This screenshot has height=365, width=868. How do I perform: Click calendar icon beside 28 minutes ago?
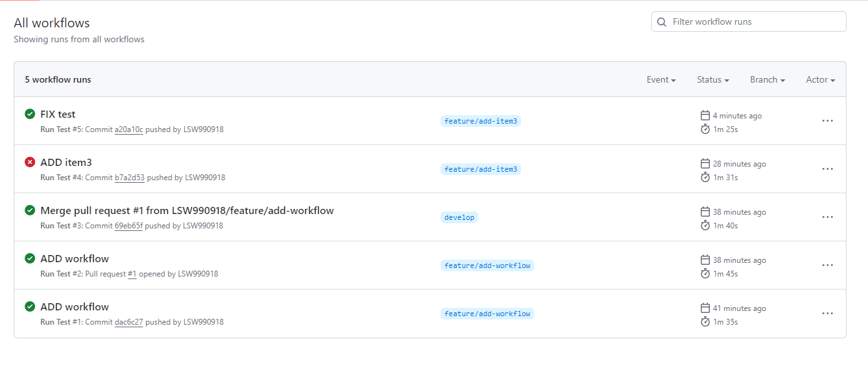pos(705,163)
